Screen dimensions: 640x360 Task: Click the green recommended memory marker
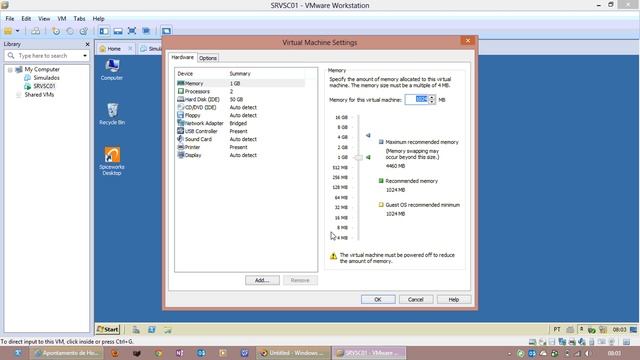pyautogui.click(x=368, y=157)
